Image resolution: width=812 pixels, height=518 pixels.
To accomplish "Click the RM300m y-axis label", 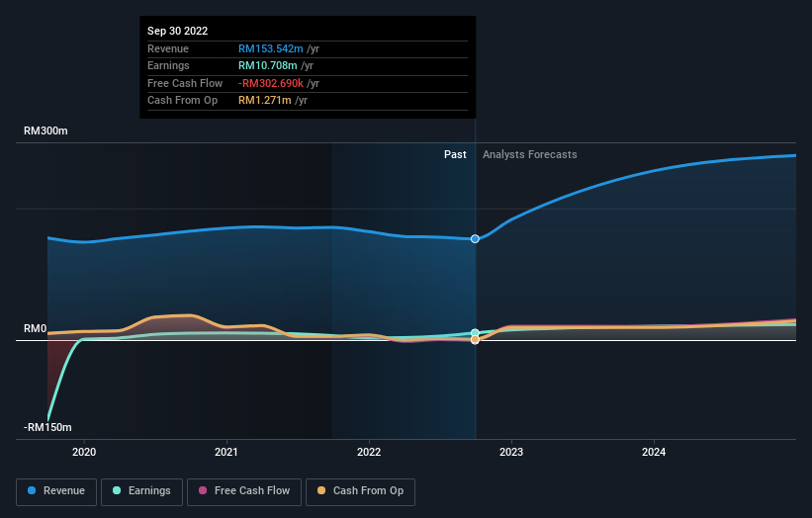I will tap(45, 130).
